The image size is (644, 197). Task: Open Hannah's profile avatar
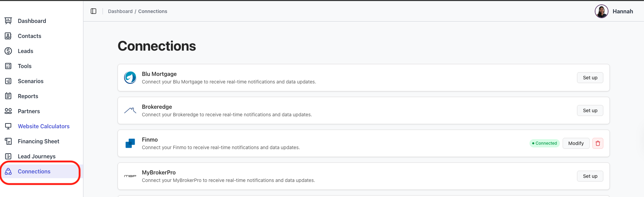click(601, 11)
